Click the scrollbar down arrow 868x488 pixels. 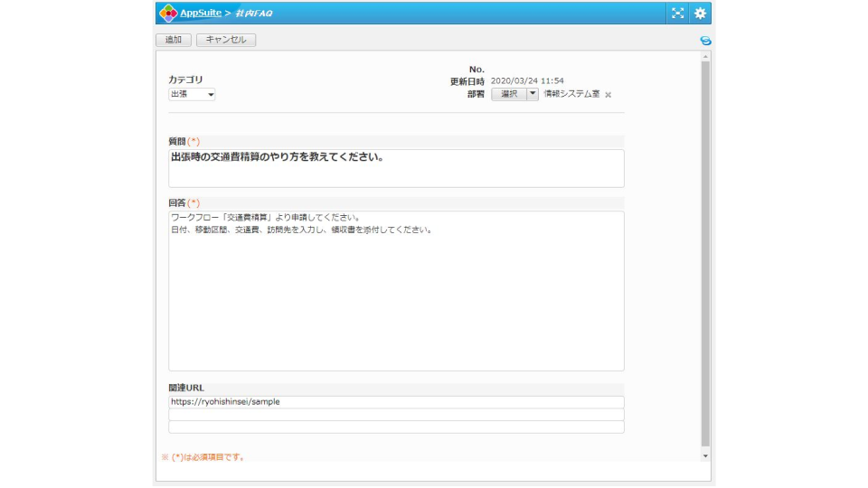(x=705, y=455)
